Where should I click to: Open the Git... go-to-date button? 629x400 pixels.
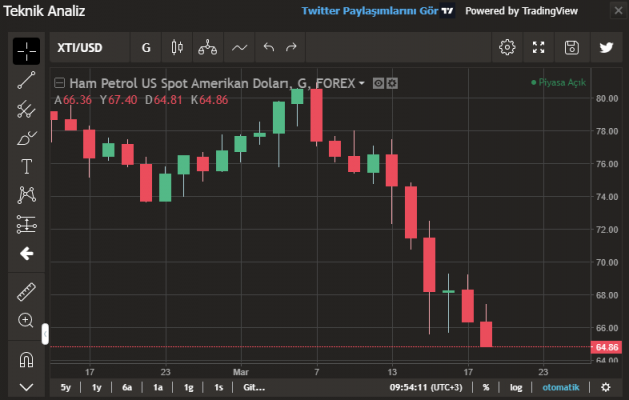tap(254, 388)
